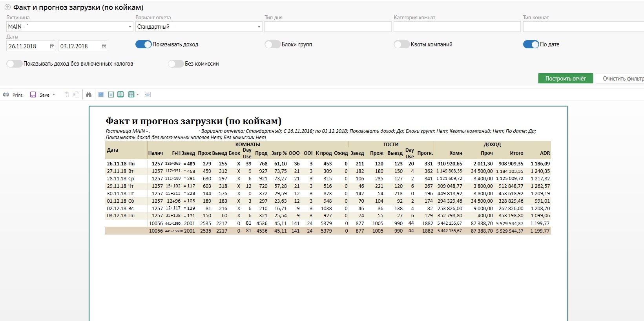Image resolution: width=644 pixels, height=321 pixels.
Task: Click the Print icon in report toolbar
Action: point(6,95)
